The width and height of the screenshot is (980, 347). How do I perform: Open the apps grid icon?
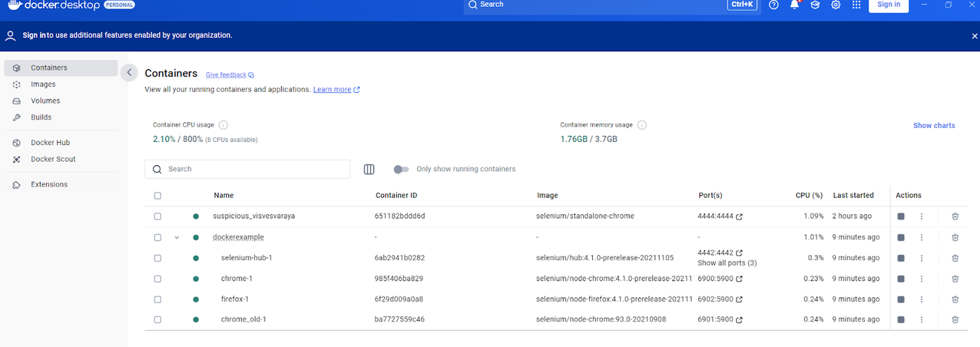coord(856,4)
